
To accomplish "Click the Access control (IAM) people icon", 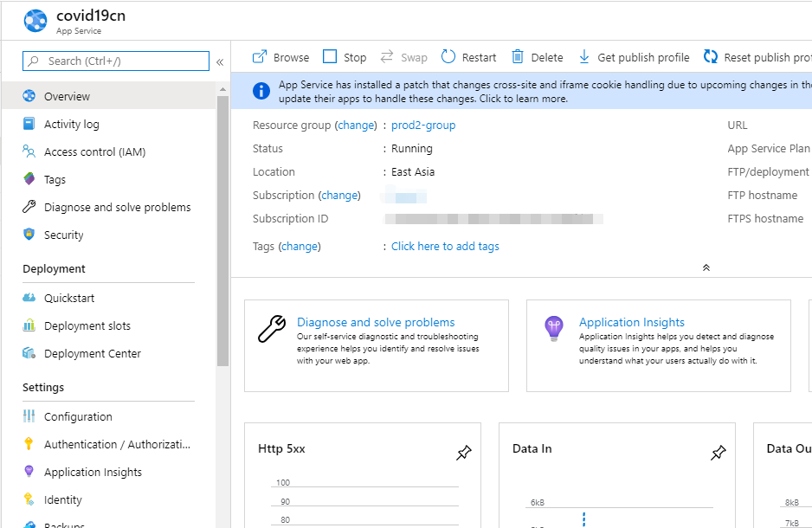I will coord(29,151).
